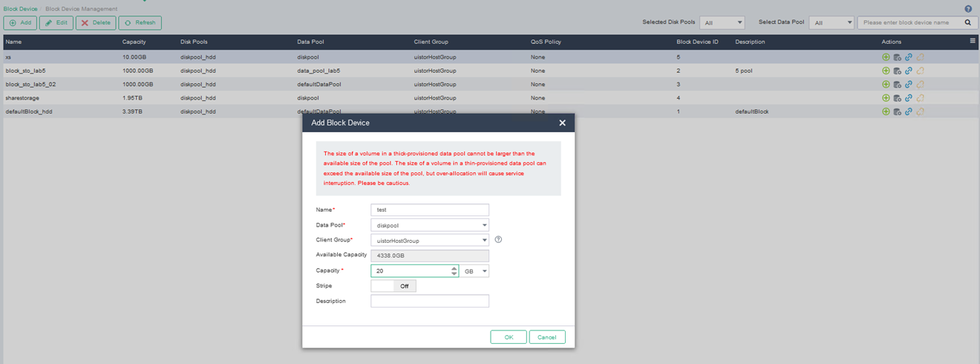Click the faded unlink icon in the xs row

tap(920, 57)
